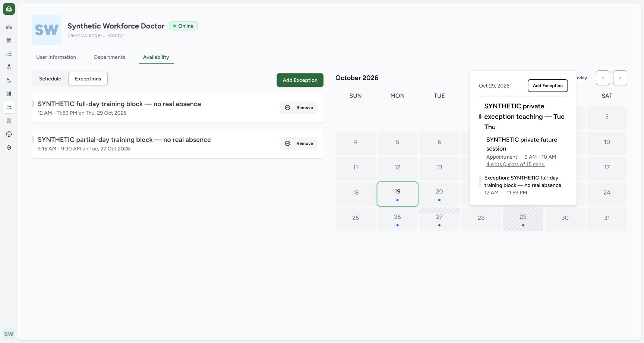Open the users/staff sidebar icon
Screen dimensions: 644x343
pyautogui.click(x=9, y=107)
